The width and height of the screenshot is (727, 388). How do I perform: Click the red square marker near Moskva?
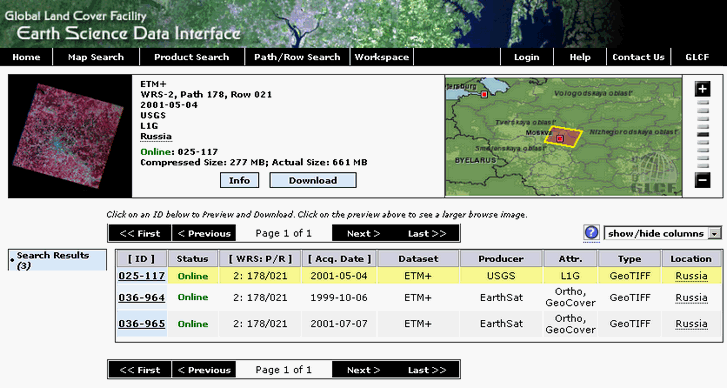[560, 139]
